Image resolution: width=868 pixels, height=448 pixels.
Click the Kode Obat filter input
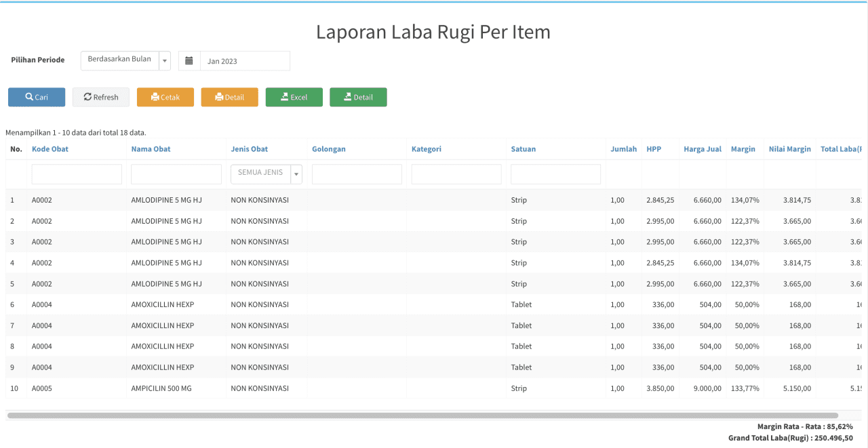(77, 174)
